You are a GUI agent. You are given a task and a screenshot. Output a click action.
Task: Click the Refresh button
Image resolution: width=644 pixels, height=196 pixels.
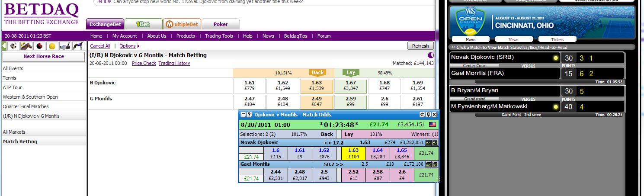[420, 46]
